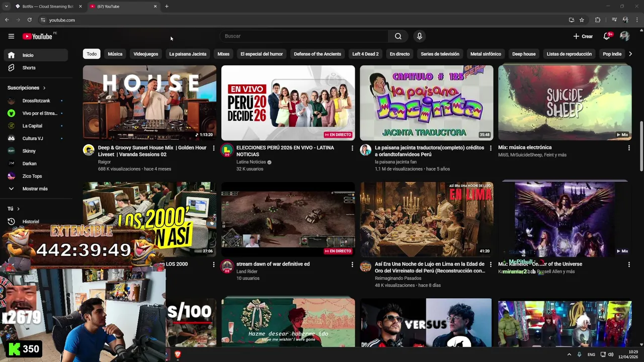Select the Series de televisión chip
The width and height of the screenshot is (644, 362).
coord(440,54)
